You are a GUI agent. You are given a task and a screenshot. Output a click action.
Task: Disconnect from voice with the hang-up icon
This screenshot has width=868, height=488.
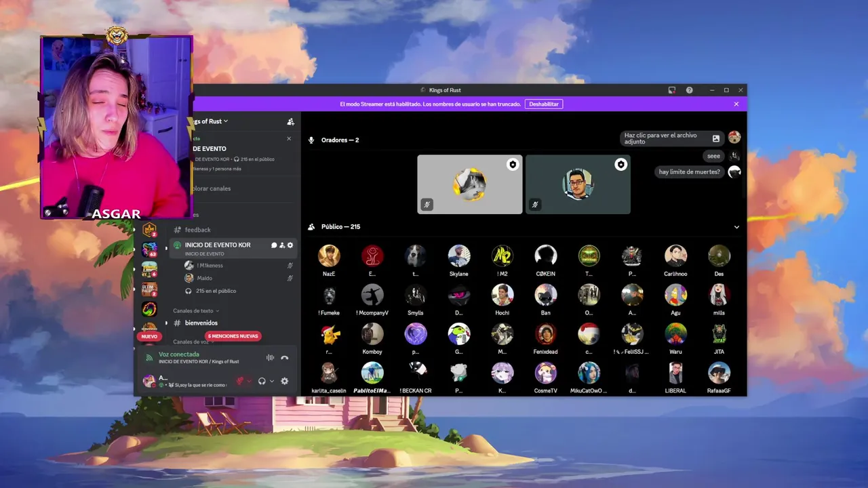(285, 358)
